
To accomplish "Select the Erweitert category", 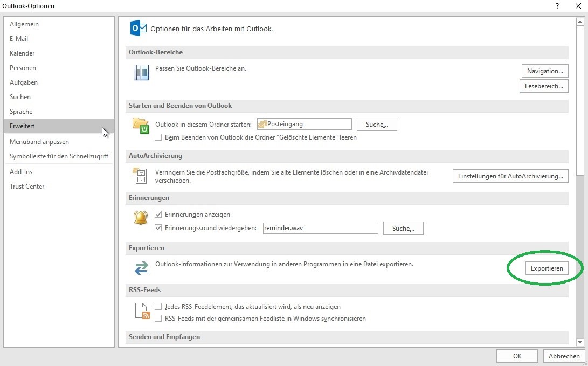I will (x=59, y=126).
